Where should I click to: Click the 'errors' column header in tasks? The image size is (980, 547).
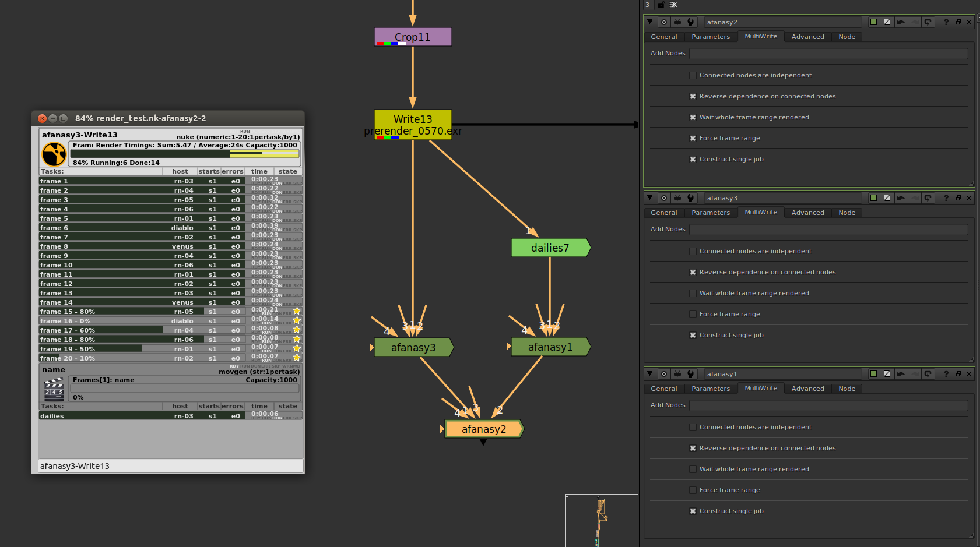point(232,171)
